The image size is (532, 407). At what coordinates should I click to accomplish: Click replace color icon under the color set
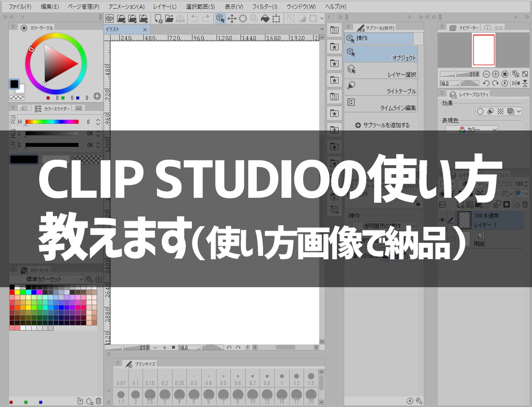(x=80, y=401)
